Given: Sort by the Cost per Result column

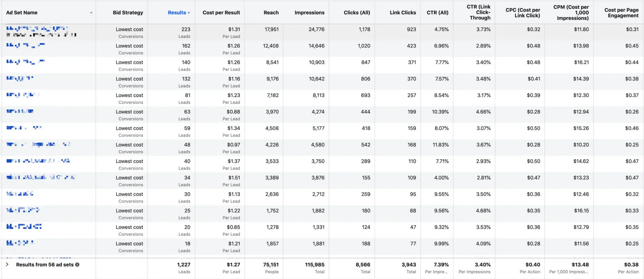Looking at the screenshot, I should (x=221, y=13).
